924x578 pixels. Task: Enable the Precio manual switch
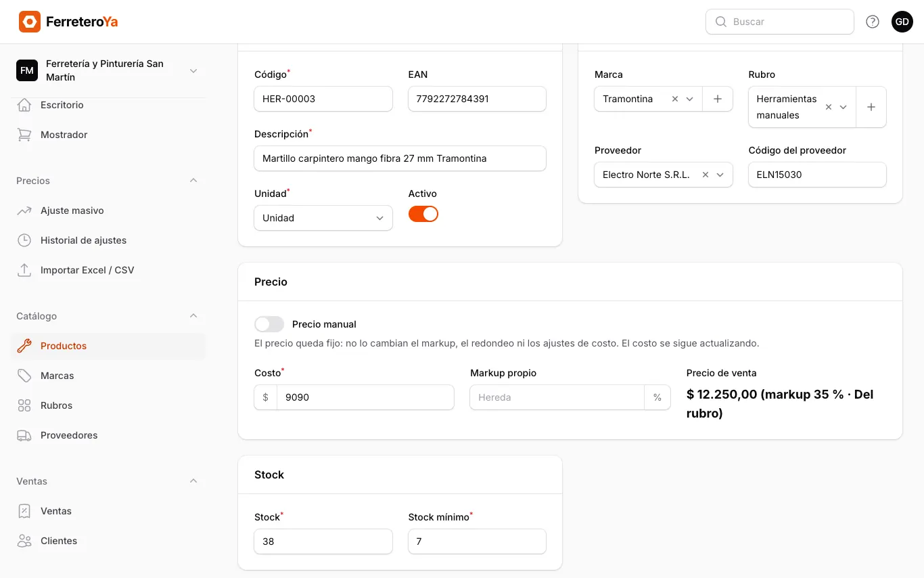(x=269, y=324)
